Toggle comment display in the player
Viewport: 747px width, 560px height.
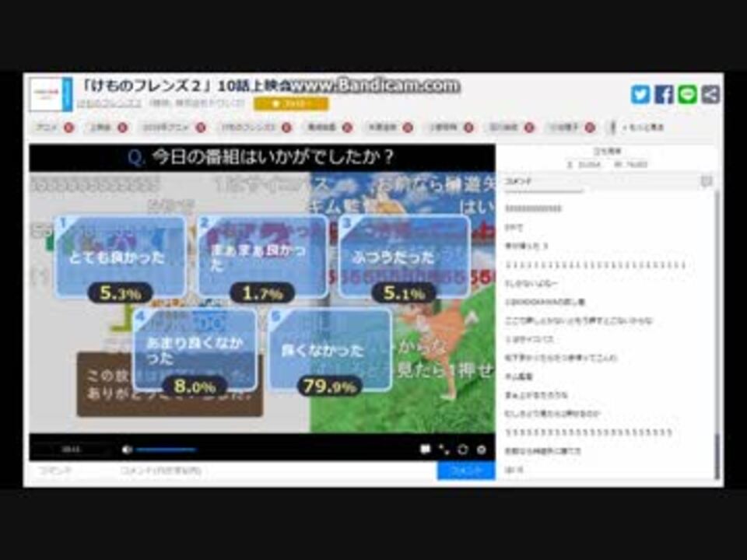click(x=426, y=449)
